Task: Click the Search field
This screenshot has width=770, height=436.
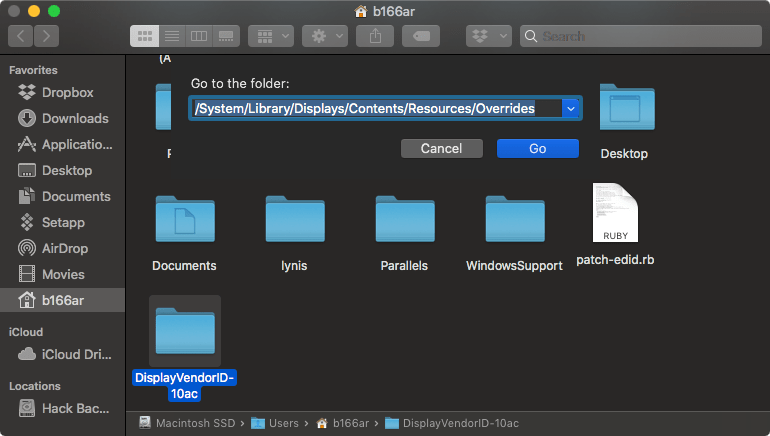Action: pyautogui.click(x=641, y=36)
